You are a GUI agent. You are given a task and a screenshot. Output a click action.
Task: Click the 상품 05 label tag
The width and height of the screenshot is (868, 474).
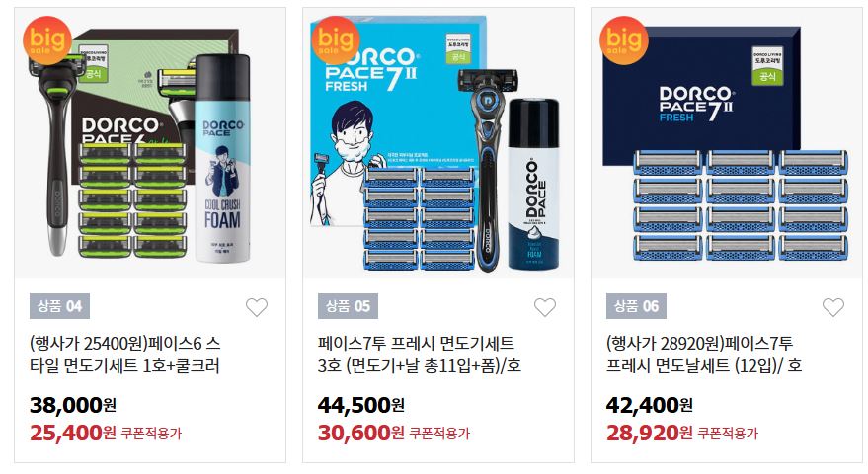[x=348, y=306]
